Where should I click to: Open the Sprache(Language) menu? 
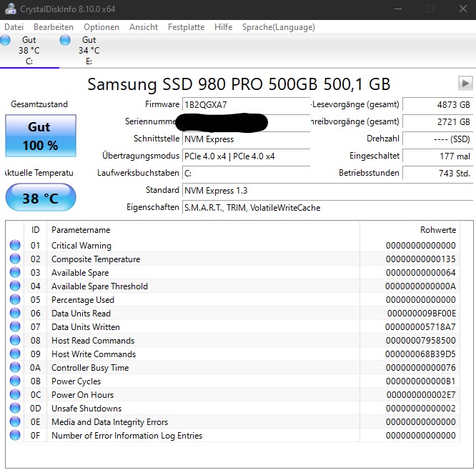(278, 27)
